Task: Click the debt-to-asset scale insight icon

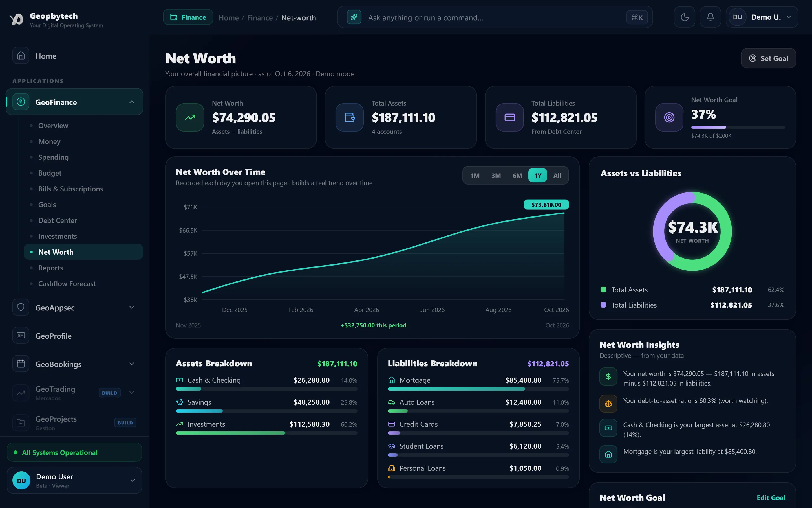Action: (x=608, y=404)
